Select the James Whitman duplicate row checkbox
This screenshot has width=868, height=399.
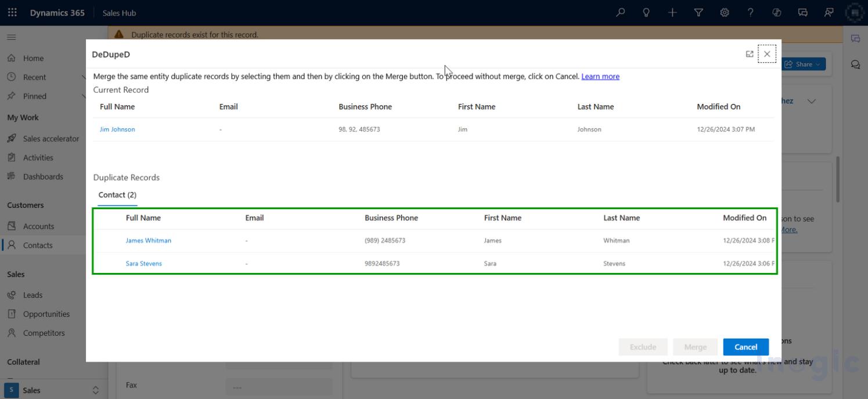[109, 240]
